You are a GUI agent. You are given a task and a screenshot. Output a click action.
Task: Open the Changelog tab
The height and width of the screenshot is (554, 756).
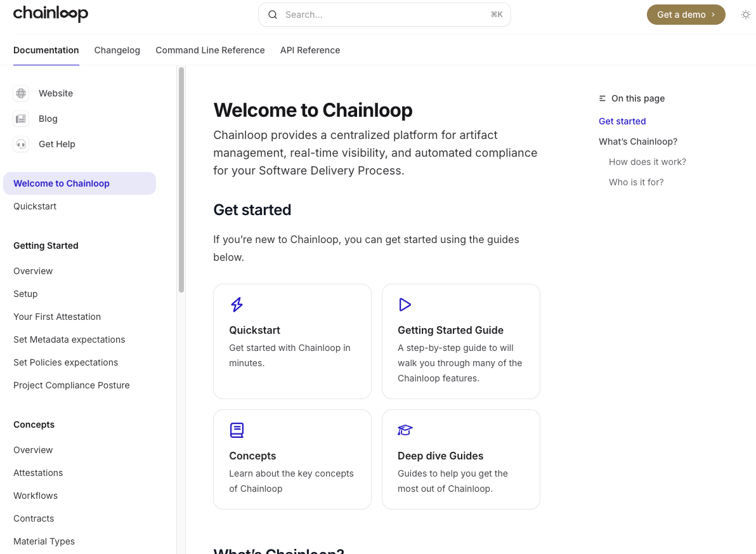[x=117, y=50]
